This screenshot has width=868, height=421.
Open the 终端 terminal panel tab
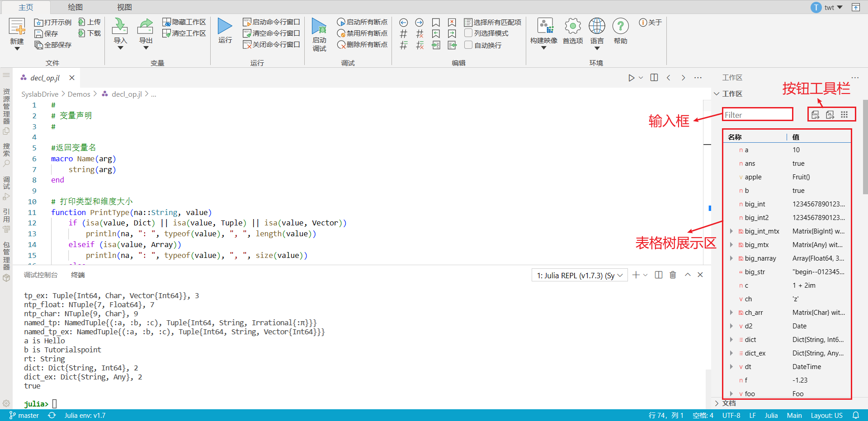click(78, 275)
